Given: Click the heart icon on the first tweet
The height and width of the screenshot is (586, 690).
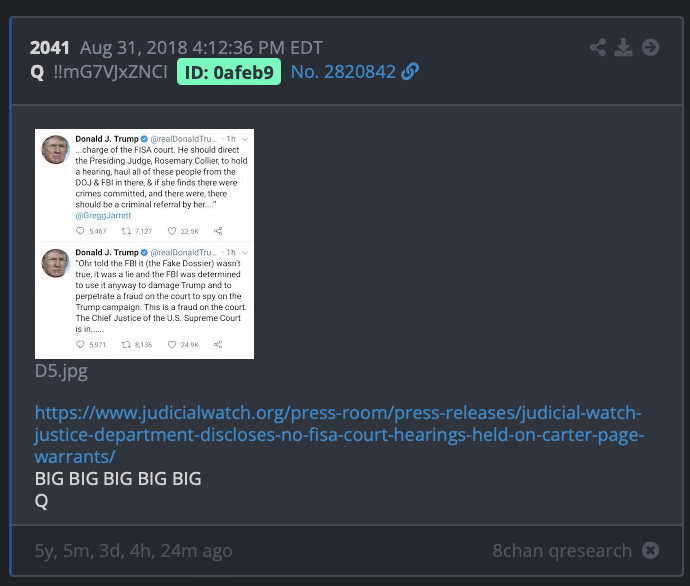Looking at the screenshot, I should tap(172, 231).
